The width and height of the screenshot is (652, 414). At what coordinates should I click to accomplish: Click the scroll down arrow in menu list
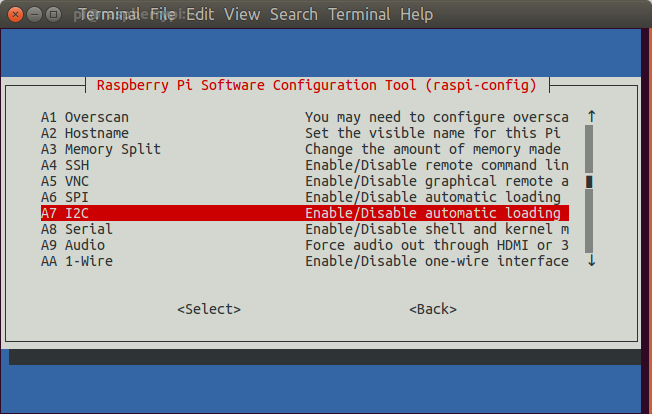(x=591, y=261)
